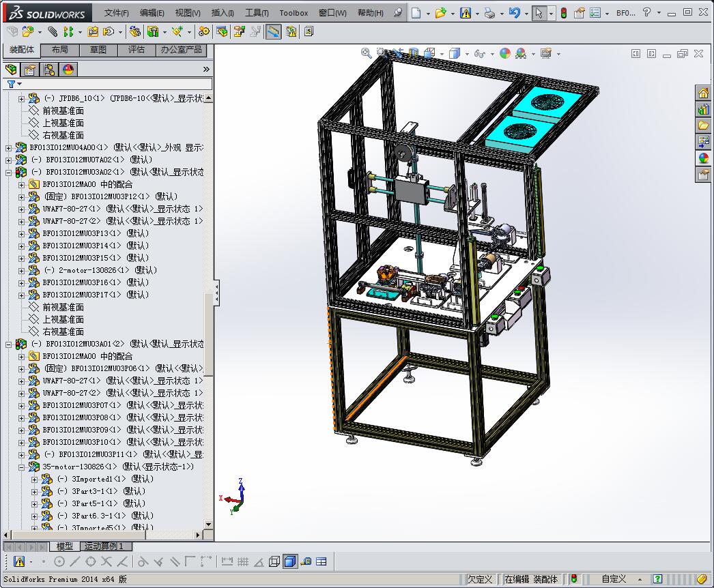Click the Exploded View icon

point(239,31)
